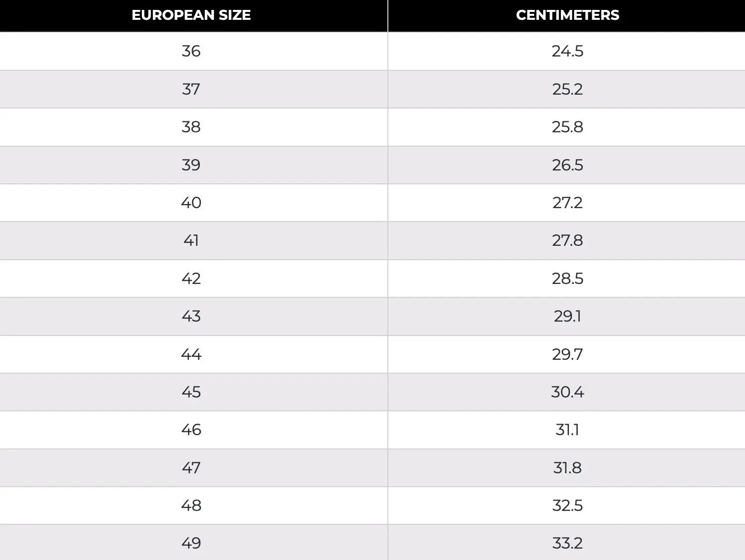Click the 33.2 centimeters cell
The width and height of the screenshot is (745, 560).
pyautogui.click(x=567, y=543)
